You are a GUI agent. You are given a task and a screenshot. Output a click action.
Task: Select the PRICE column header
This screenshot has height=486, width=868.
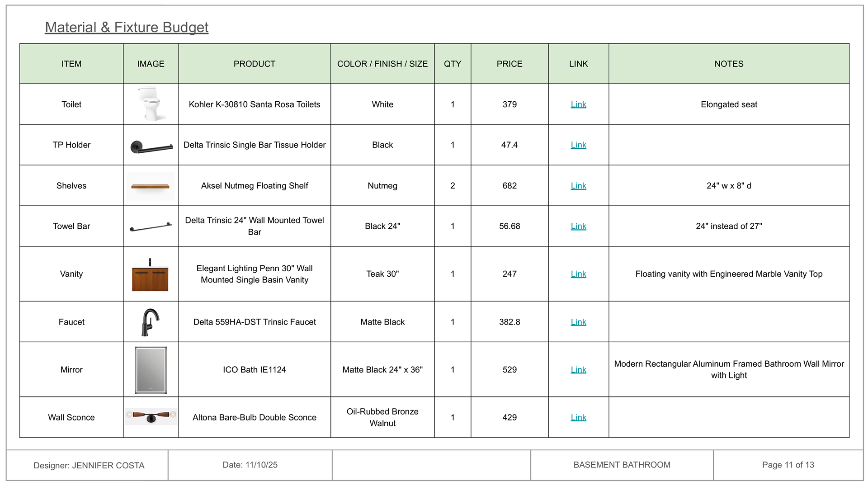click(x=509, y=64)
